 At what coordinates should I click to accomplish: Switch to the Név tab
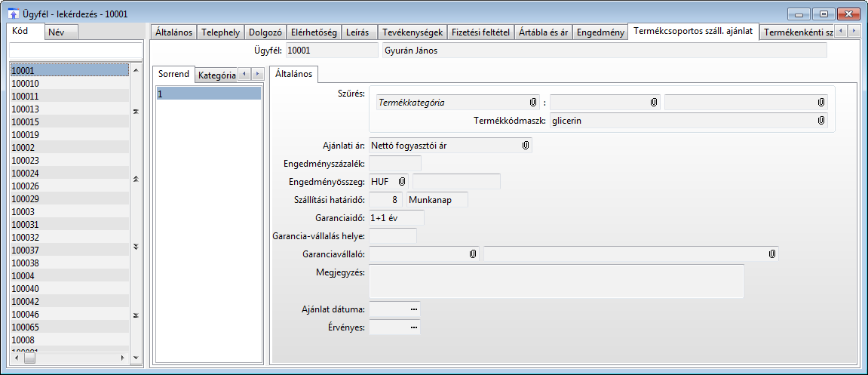click(61, 32)
